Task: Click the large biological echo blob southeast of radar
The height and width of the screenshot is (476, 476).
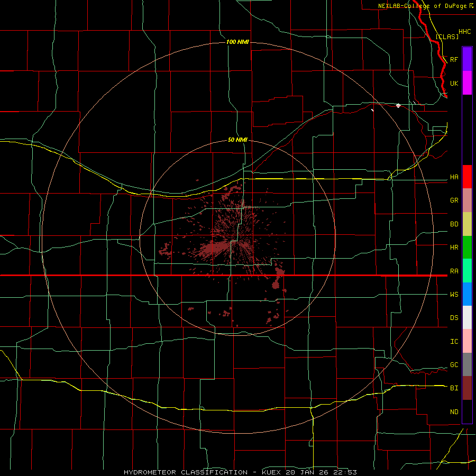Action: click(278, 278)
